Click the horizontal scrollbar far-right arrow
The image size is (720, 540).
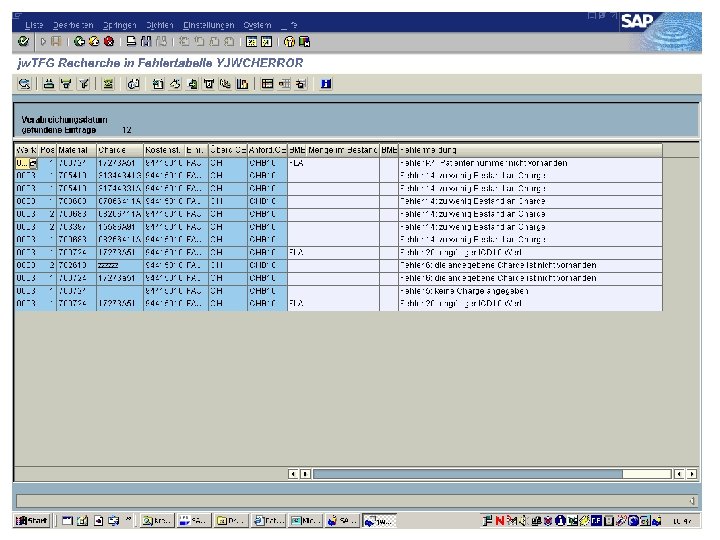tap(692, 474)
